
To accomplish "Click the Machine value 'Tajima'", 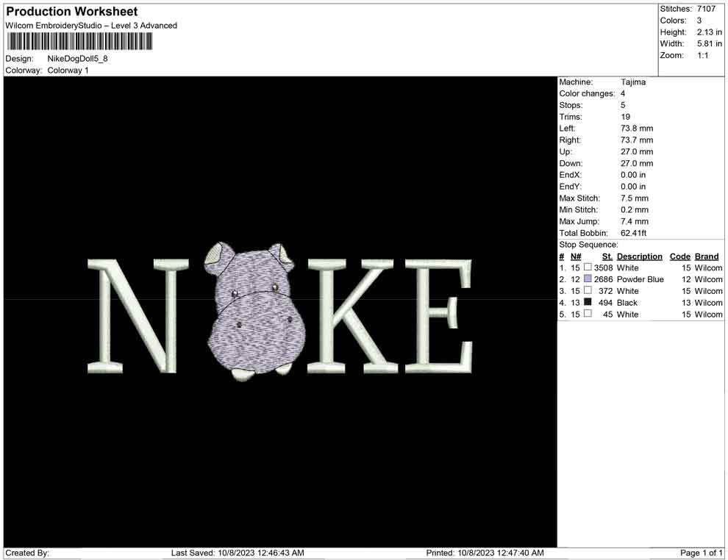I will 633,82.
